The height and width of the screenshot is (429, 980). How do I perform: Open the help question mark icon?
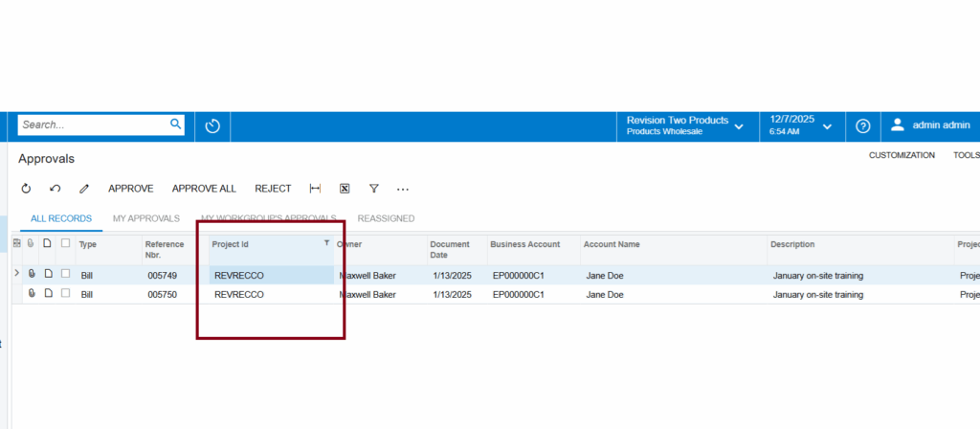tap(862, 125)
